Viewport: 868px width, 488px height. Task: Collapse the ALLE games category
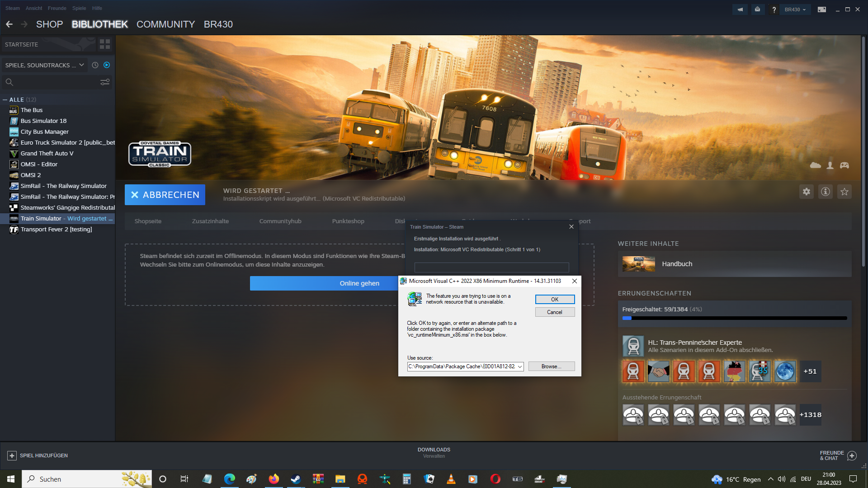[x=5, y=99]
